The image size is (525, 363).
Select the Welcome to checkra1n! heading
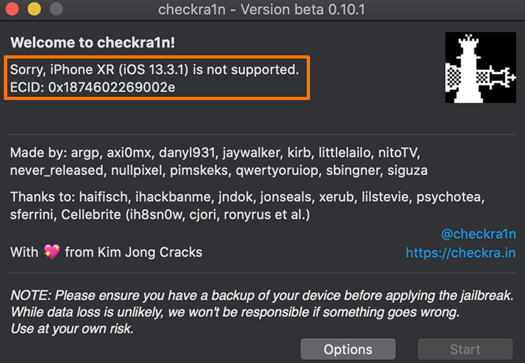tap(92, 43)
